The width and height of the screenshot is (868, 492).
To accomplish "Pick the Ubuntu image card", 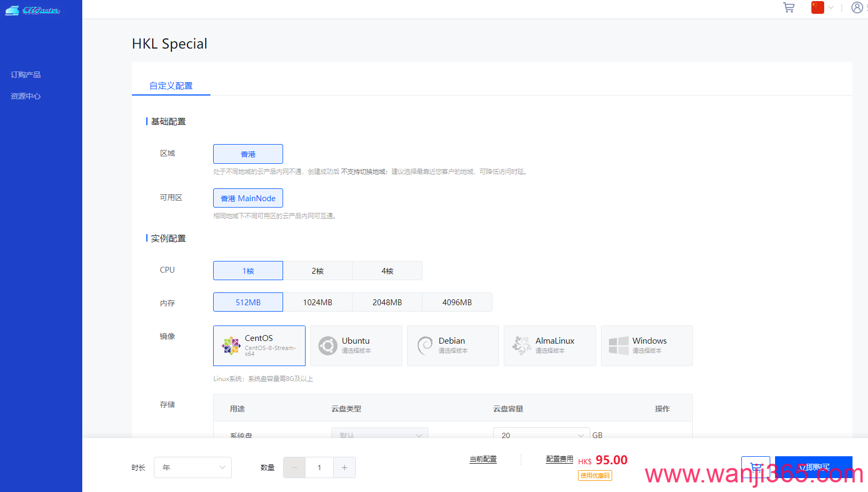I will coord(356,346).
